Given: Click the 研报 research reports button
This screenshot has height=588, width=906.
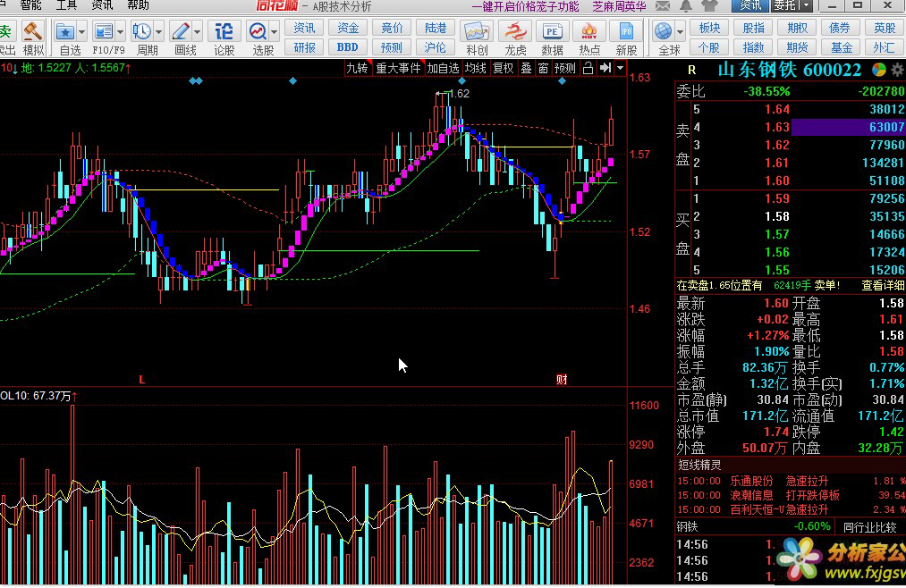Looking at the screenshot, I should [304, 47].
